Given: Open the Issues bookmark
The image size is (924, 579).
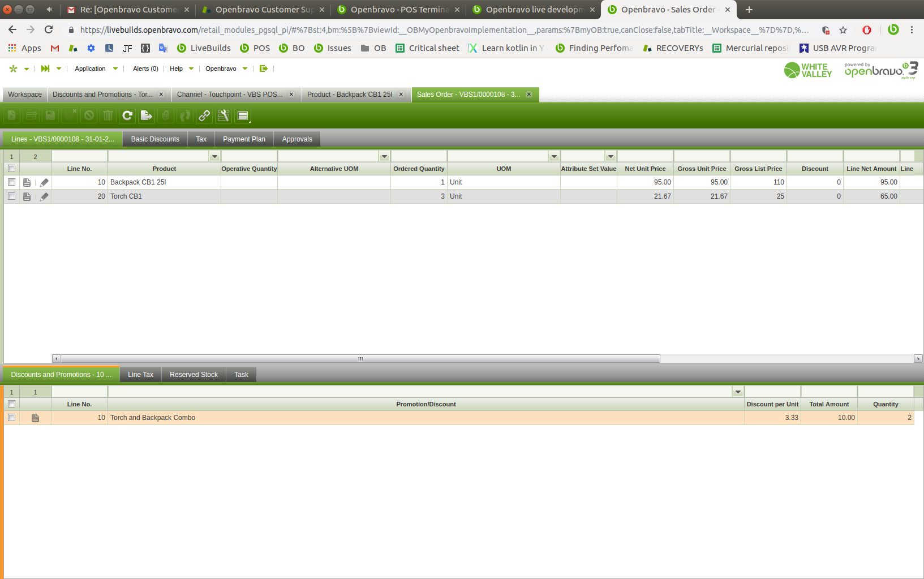Looking at the screenshot, I should (x=333, y=48).
